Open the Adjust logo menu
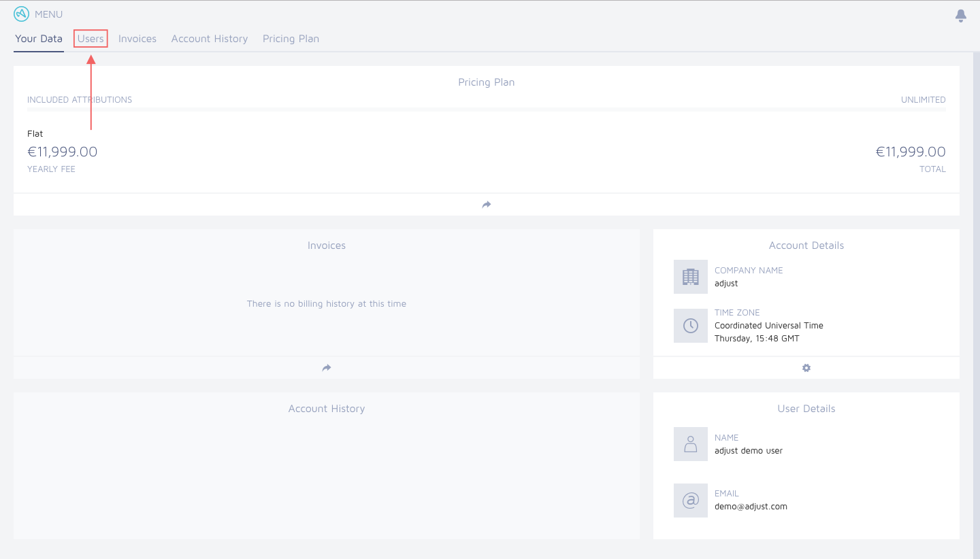980x559 pixels. [x=20, y=14]
